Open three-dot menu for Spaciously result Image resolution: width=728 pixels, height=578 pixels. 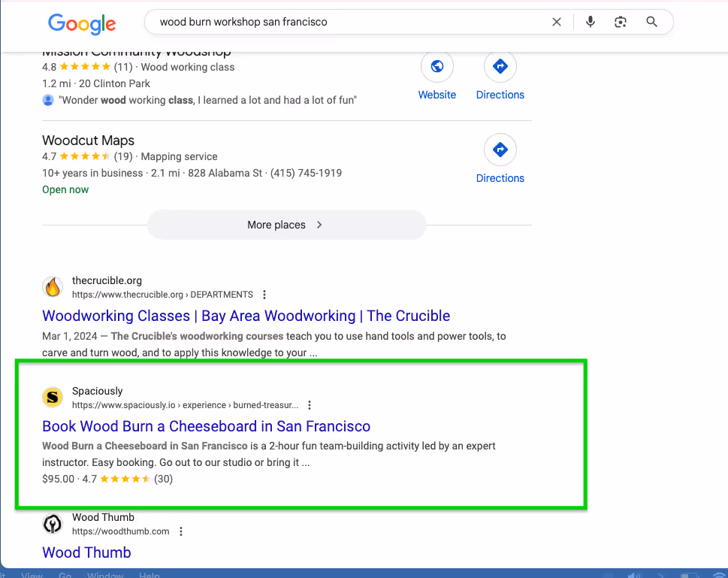(310, 405)
